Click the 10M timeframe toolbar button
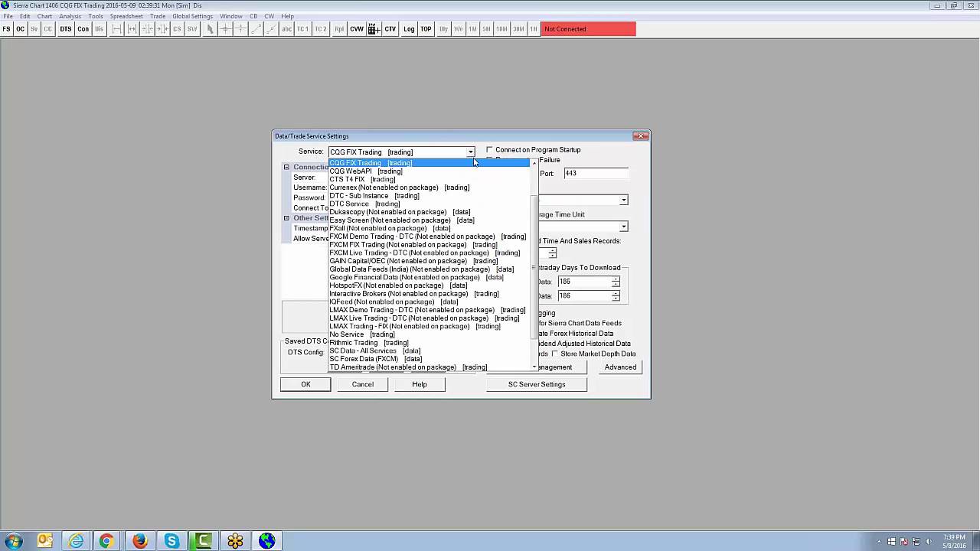Screen dimensions: 980x551 click(501, 29)
